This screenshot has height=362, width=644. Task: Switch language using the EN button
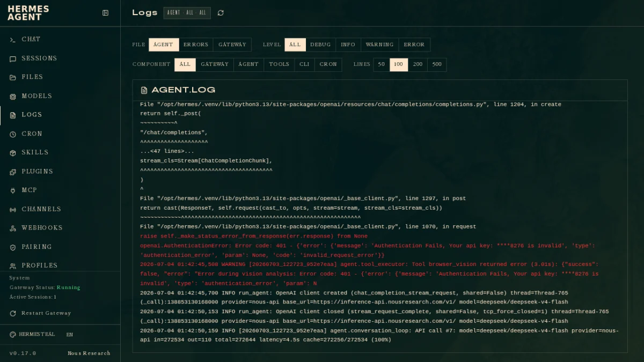click(70, 335)
